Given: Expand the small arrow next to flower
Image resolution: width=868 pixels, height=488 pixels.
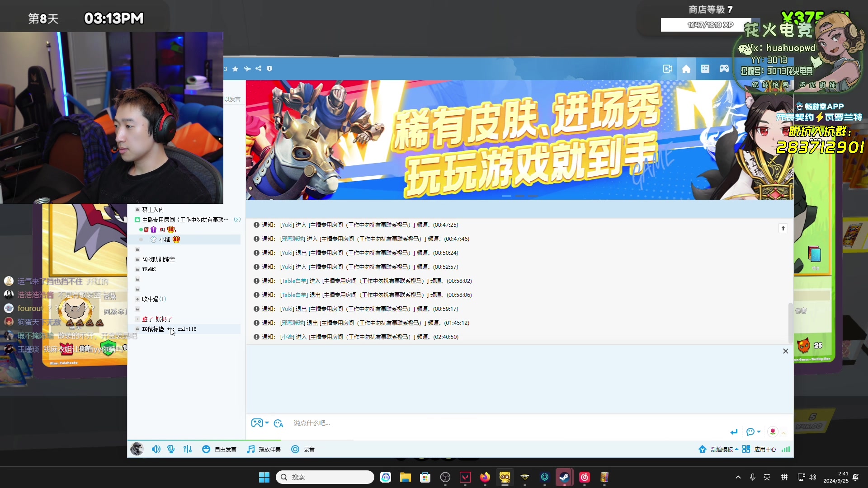Looking at the screenshot, I should click(x=783, y=433).
